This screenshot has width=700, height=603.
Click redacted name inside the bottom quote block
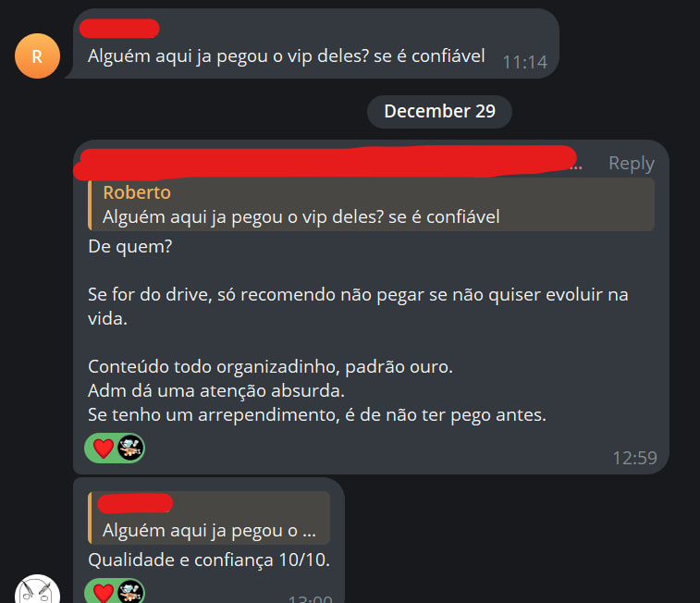tap(135, 503)
